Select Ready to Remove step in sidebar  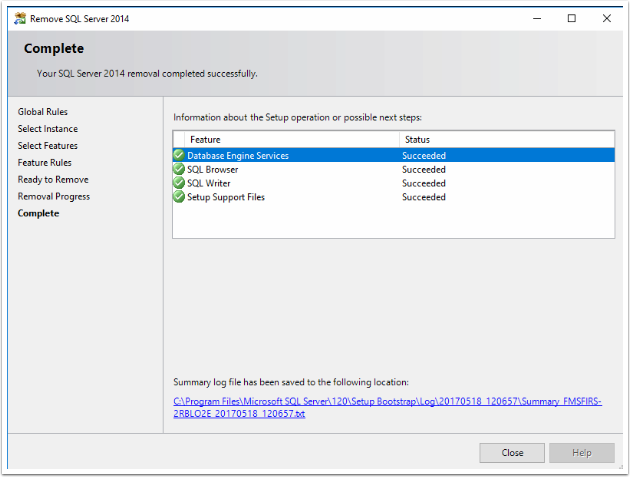[x=53, y=179]
